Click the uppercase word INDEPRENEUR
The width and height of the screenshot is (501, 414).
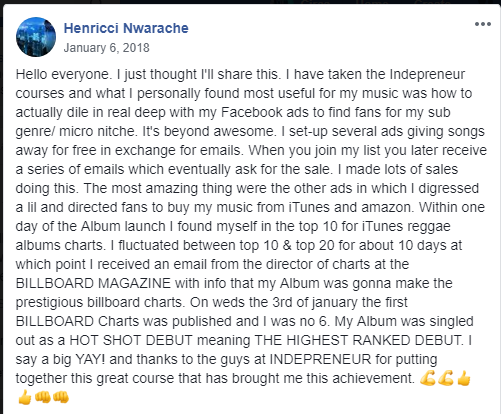[320, 359]
